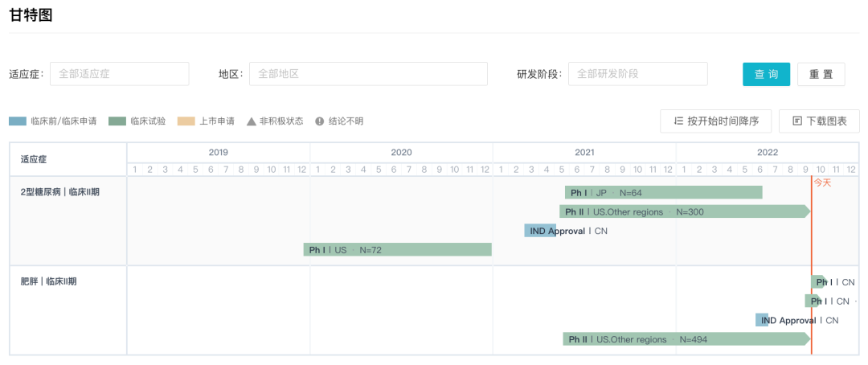
Task: Toggle the 临床试验 green legend swatch
Action: [x=117, y=121]
